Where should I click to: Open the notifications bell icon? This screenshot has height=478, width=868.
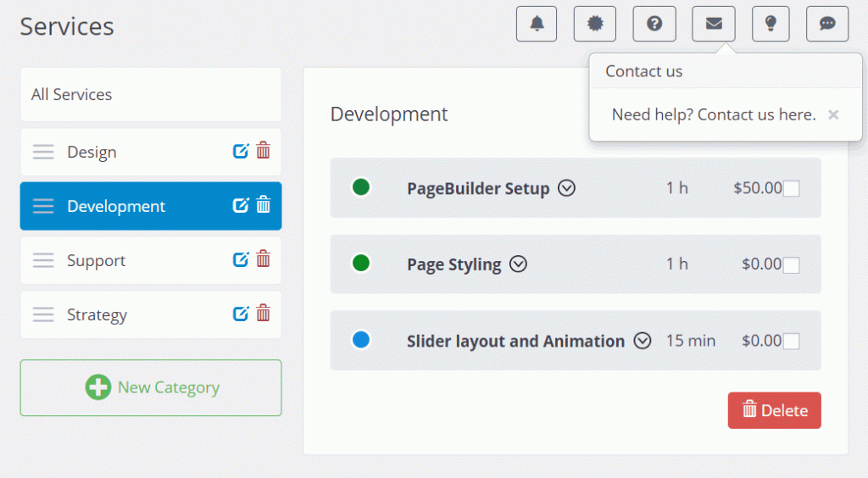tap(537, 24)
